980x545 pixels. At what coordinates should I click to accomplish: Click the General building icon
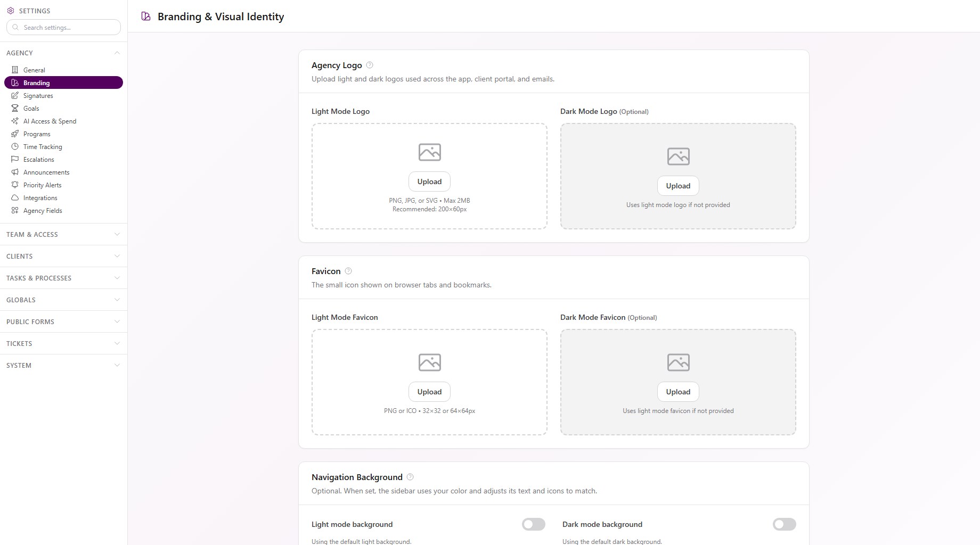(15, 70)
